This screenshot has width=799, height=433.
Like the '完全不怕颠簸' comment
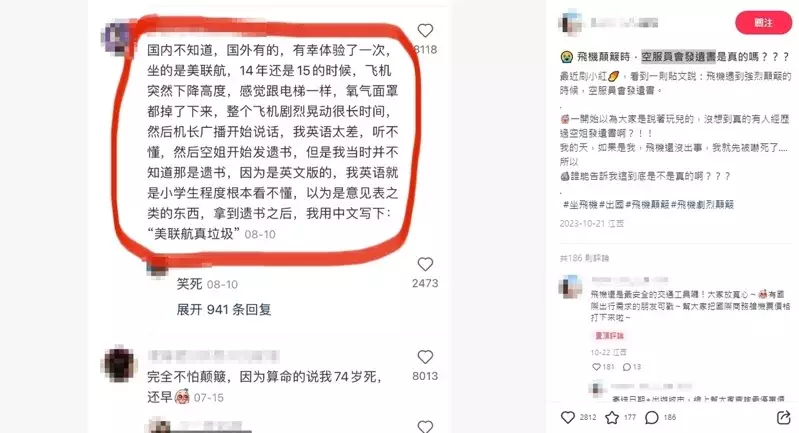pos(425,357)
